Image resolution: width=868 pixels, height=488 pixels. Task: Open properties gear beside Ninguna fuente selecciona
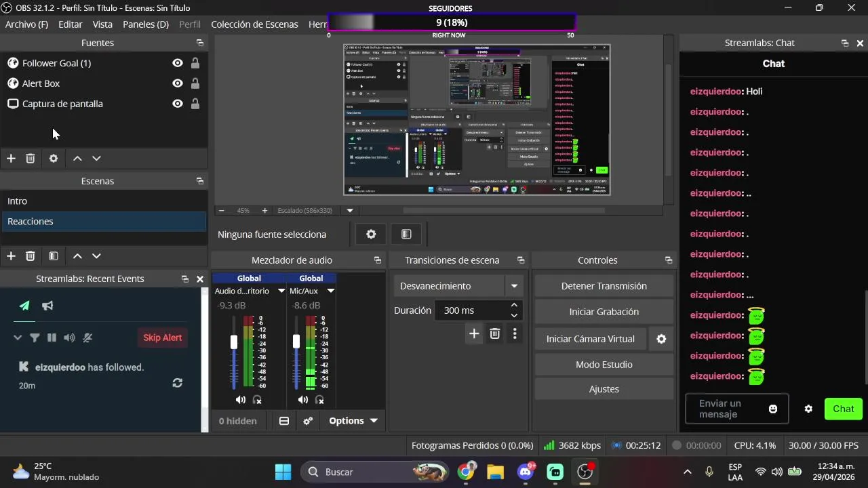[x=371, y=234]
